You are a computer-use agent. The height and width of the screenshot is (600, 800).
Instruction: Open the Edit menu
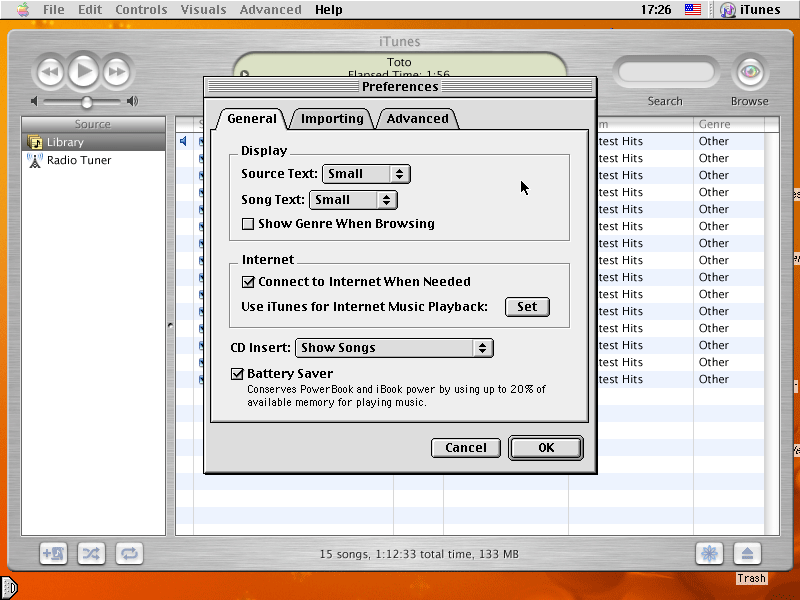pos(90,10)
